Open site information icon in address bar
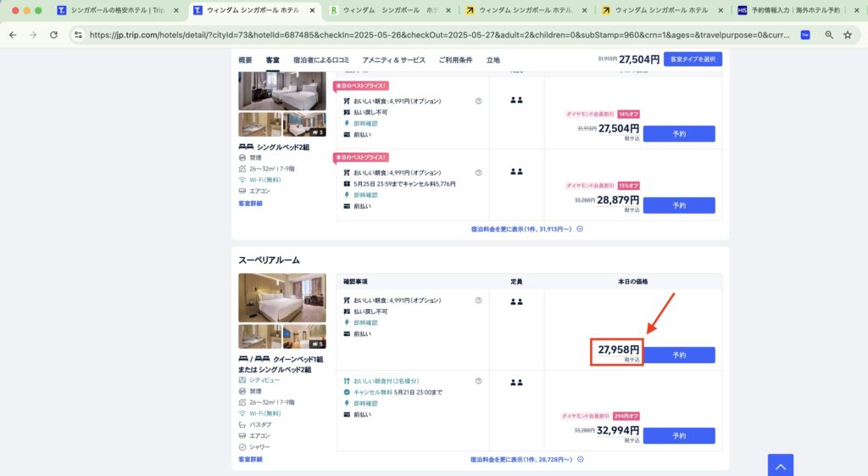The height and width of the screenshot is (476, 868). pos(78,35)
